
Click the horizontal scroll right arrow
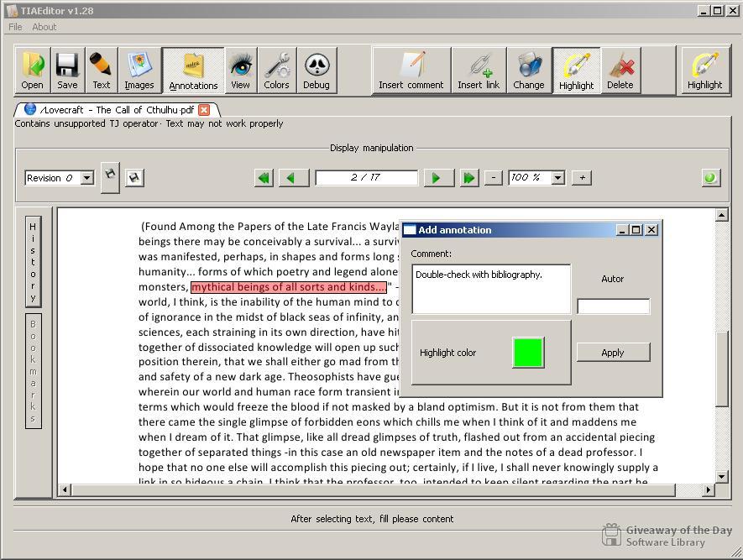(x=708, y=489)
